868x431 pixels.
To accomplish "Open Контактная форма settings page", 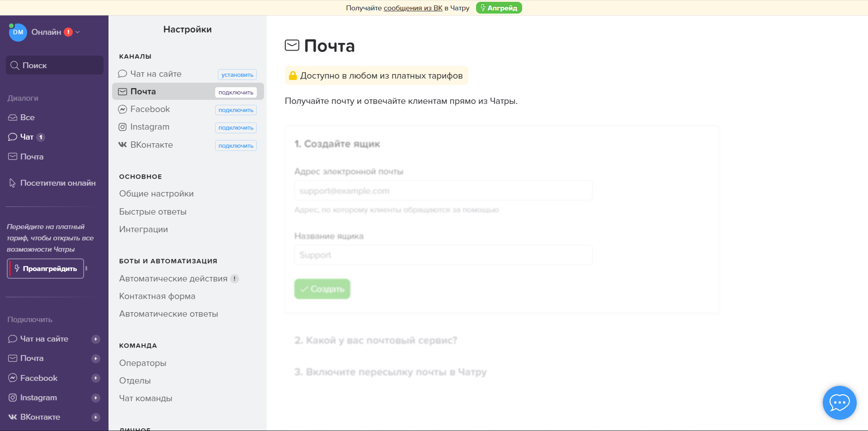I will click(x=157, y=296).
